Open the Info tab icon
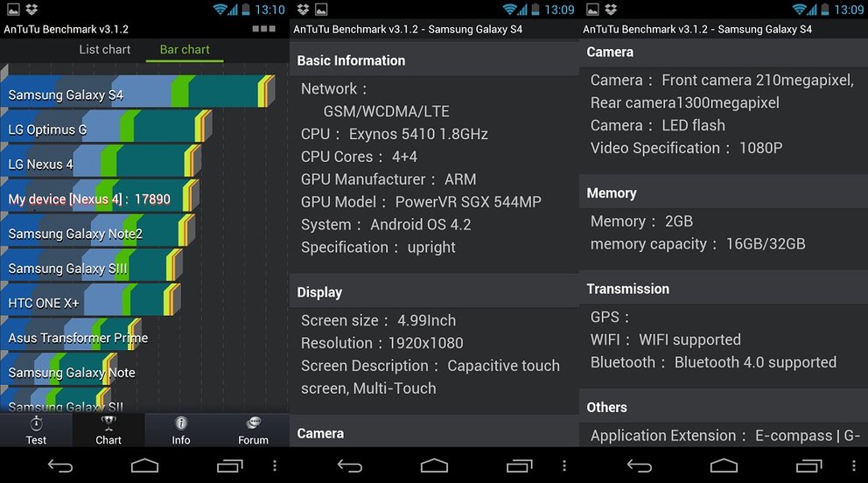Viewport: 868px width, 483px height. tap(180, 423)
